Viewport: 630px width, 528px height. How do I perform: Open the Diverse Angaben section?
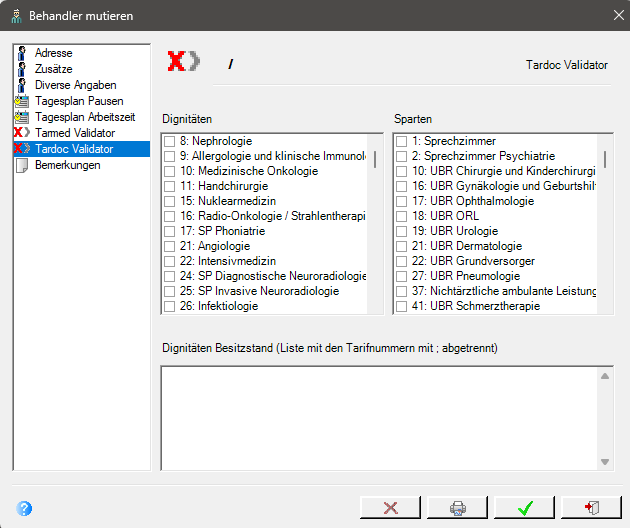[76, 85]
